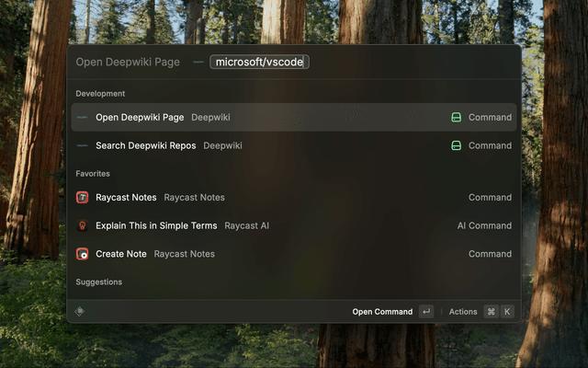Select the Open Deepwiki Page command
588x368 pixels.
click(x=294, y=117)
